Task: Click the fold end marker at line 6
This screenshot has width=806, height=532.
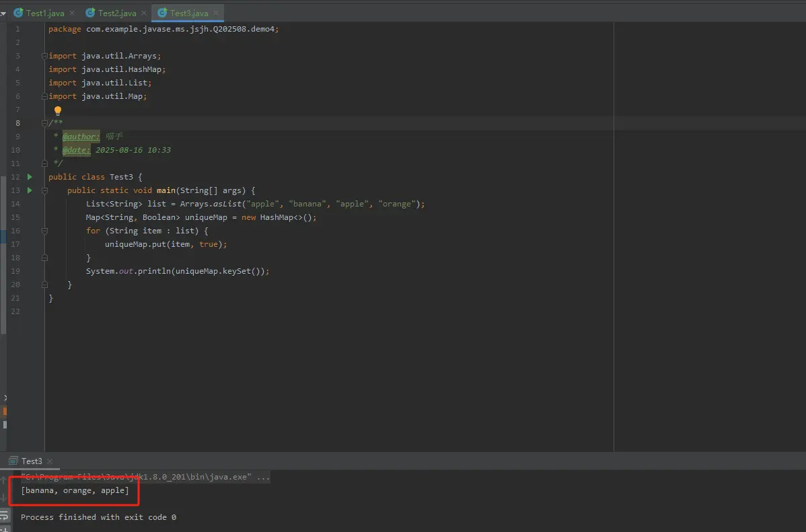Action: click(x=44, y=96)
